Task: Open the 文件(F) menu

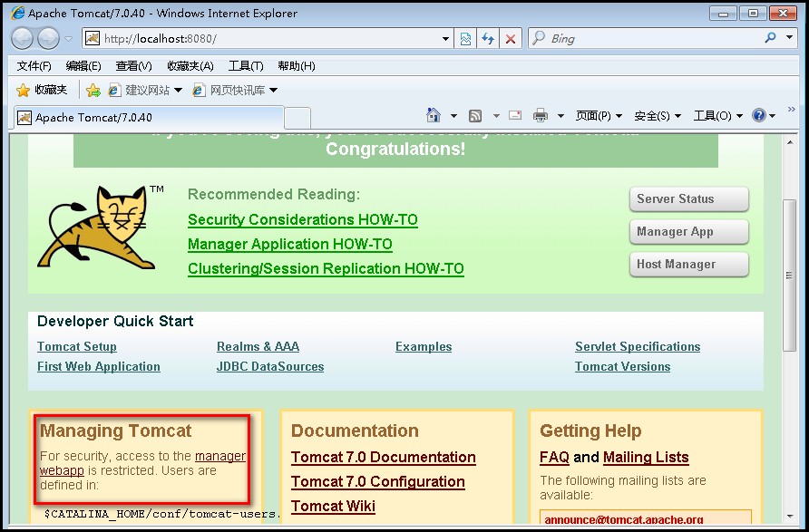Action: tap(34, 66)
